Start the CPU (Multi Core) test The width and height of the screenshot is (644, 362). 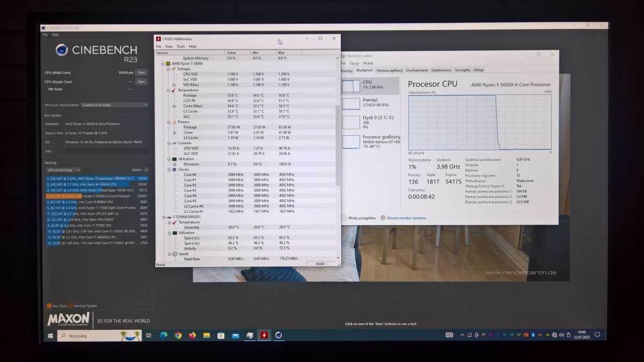click(141, 72)
